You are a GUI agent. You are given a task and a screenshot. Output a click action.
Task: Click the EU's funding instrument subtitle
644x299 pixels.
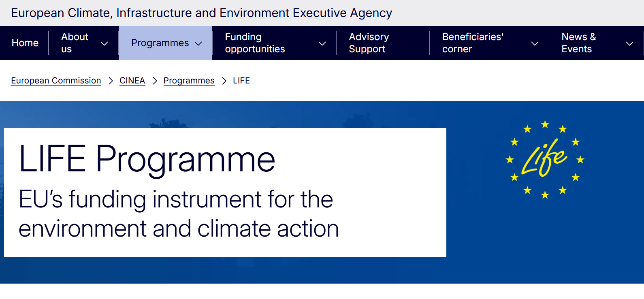[x=179, y=214]
